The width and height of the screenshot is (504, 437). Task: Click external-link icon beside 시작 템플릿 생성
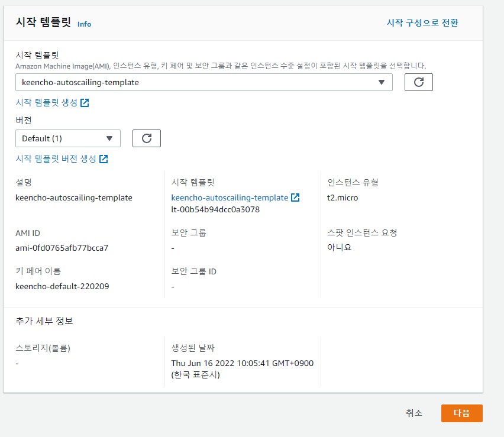[85, 103]
